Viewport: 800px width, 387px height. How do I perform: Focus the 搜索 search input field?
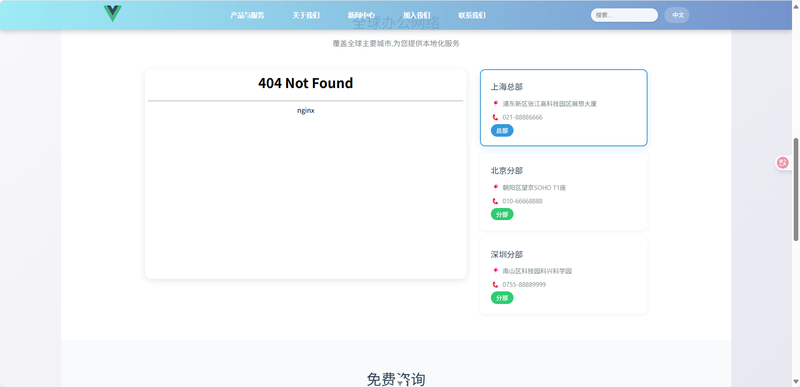point(624,15)
